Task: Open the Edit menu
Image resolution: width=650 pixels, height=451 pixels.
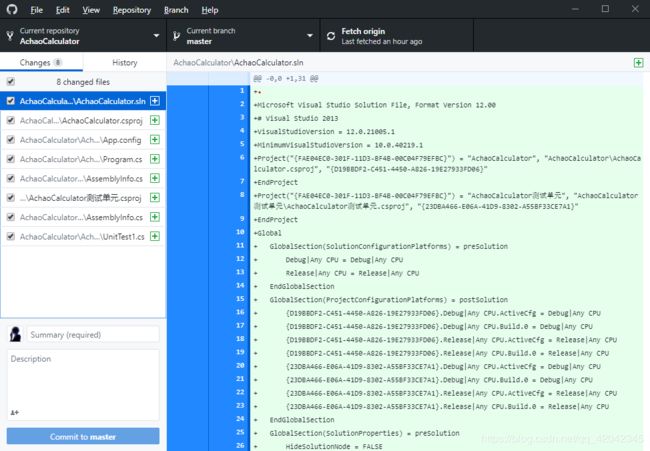Action: (x=63, y=10)
